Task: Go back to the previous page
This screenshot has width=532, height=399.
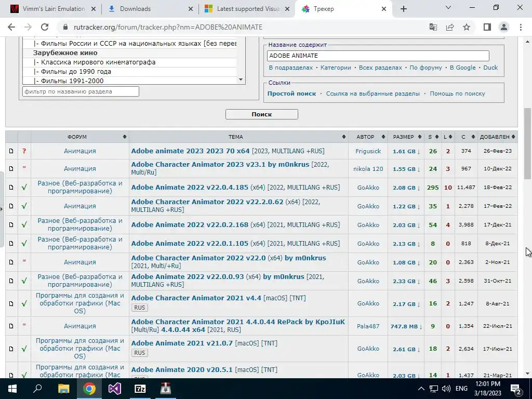Action: click(11, 27)
